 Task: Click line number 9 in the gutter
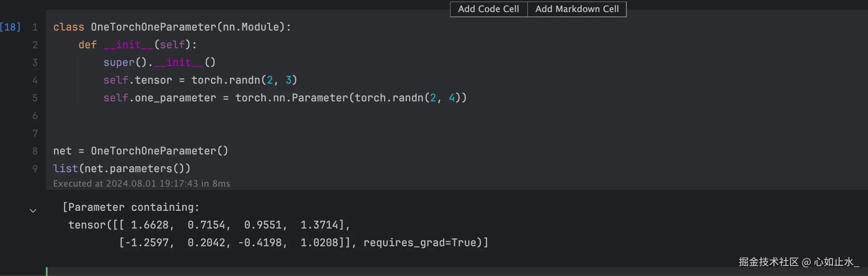click(35, 169)
